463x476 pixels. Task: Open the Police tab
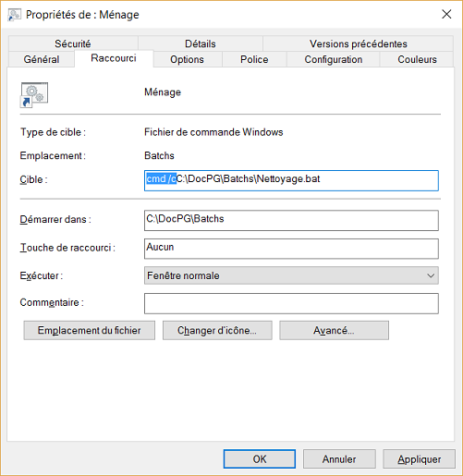[x=254, y=59]
